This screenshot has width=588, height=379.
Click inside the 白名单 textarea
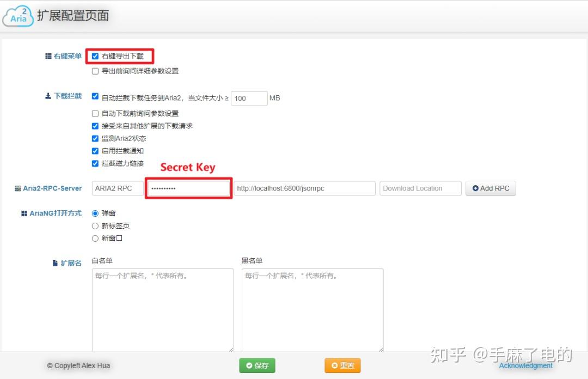163,310
